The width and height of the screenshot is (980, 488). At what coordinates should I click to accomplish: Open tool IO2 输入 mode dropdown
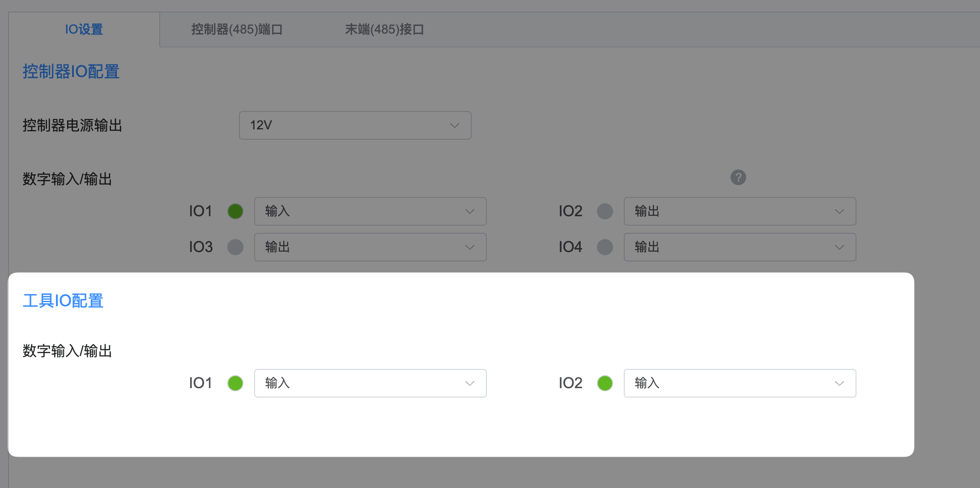[x=740, y=383]
